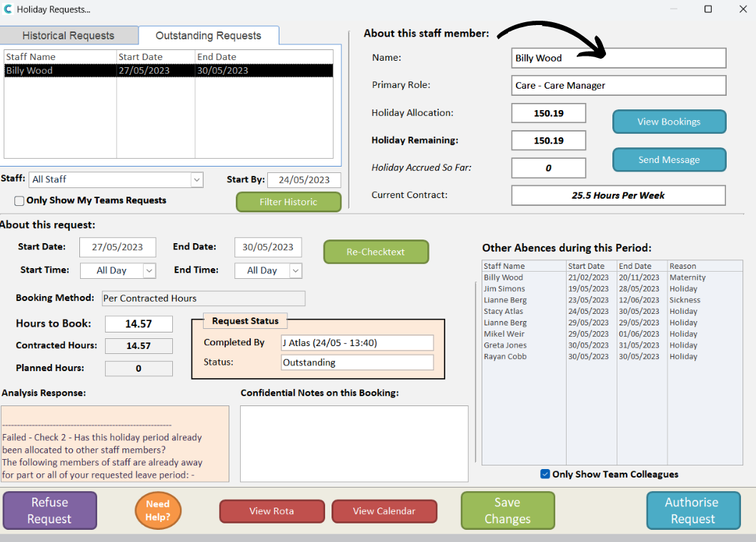Click the Send Message button
The image size is (756, 542).
[669, 160]
